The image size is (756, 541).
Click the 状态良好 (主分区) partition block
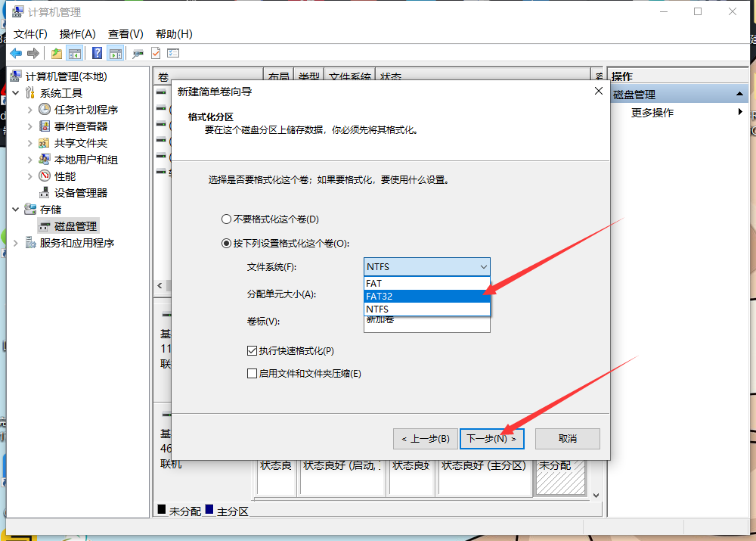pos(484,477)
